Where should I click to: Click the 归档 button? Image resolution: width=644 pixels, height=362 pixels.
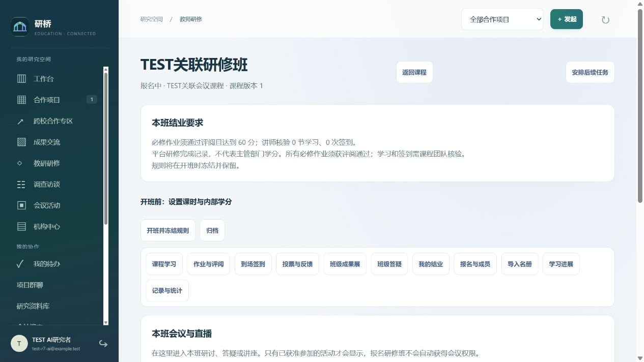tap(212, 230)
